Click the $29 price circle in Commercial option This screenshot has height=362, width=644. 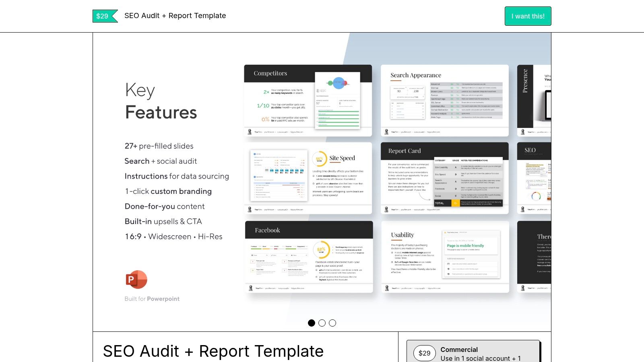click(x=424, y=353)
